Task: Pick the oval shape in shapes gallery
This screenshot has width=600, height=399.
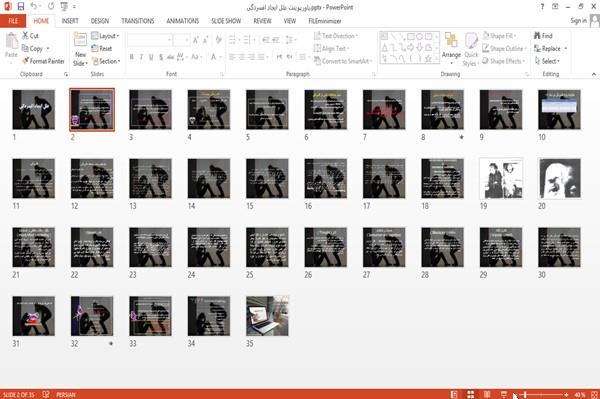Action: click(419, 37)
